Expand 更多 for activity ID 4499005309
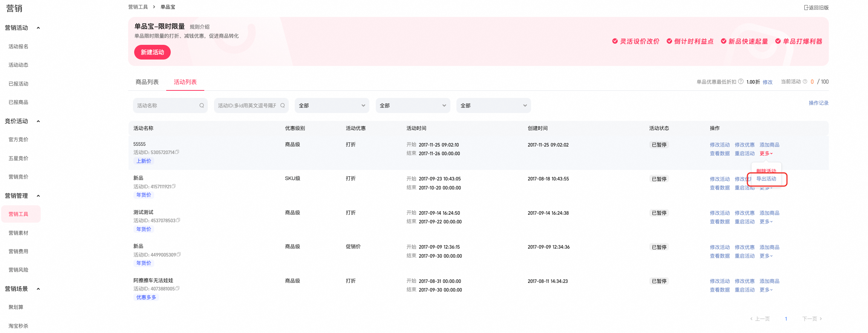Screen dimensions: 868x333 [766, 256]
